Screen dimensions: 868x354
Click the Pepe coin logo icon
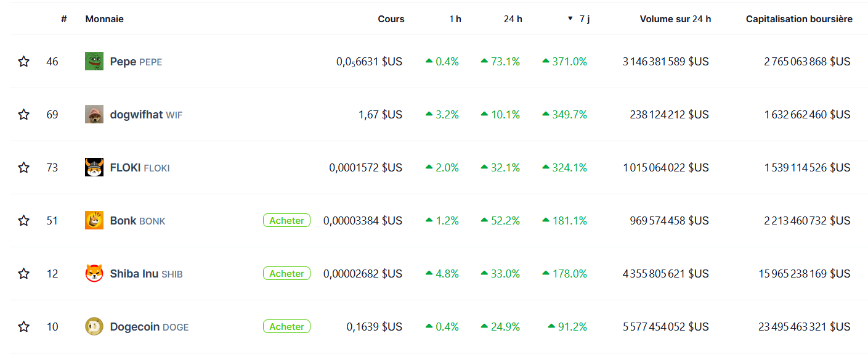pos(94,61)
